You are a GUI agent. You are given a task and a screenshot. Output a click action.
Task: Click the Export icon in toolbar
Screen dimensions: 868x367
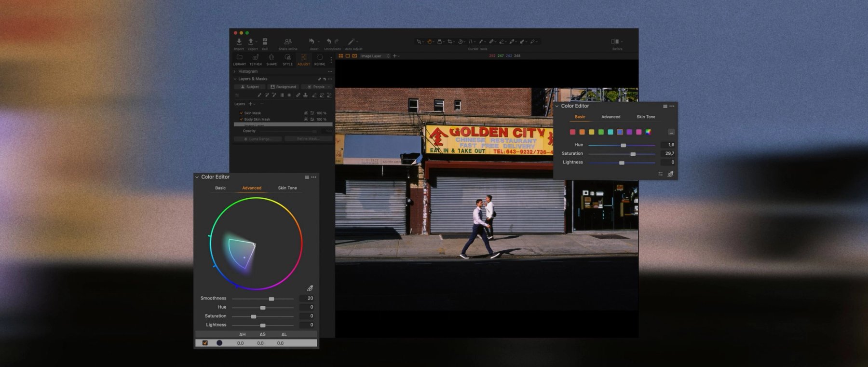[251, 42]
